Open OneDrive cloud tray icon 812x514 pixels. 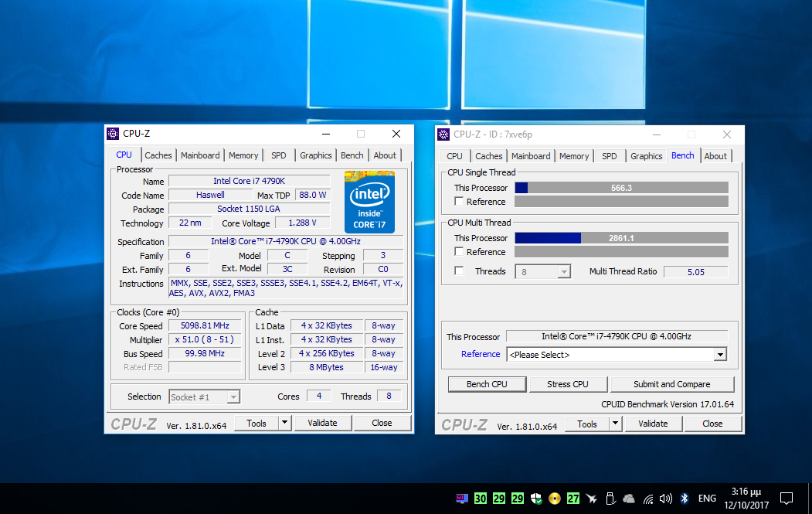point(629,499)
